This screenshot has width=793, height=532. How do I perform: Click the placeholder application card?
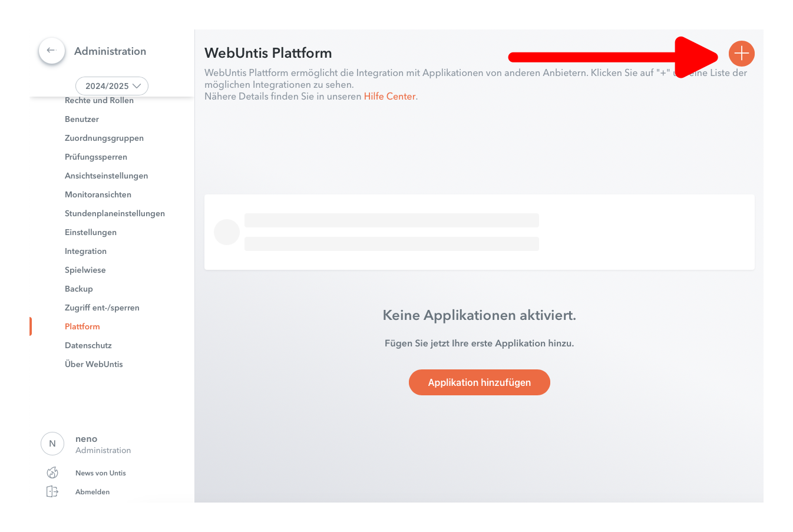pyautogui.click(x=480, y=232)
